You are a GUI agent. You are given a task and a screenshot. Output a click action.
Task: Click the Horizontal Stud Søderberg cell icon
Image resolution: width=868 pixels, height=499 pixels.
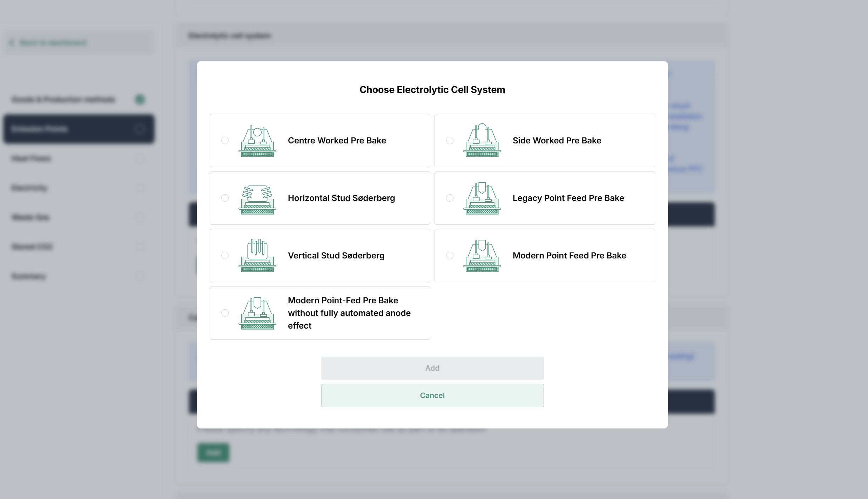pyautogui.click(x=257, y=198)
